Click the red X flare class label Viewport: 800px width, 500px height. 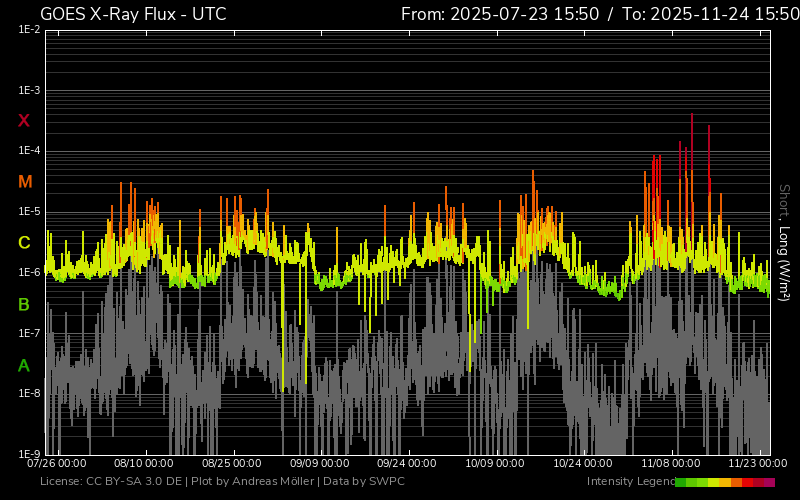pos(24,121)
